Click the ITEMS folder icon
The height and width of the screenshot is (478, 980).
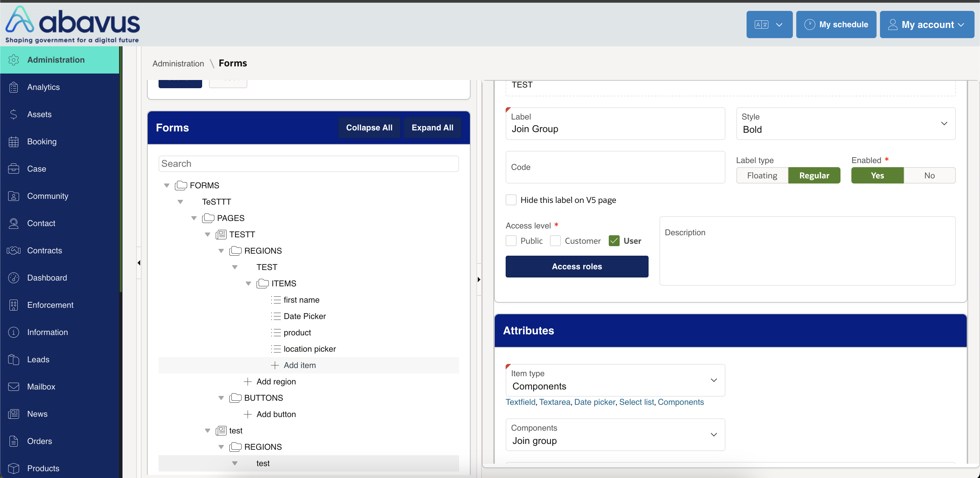pyautogui.click(x=262, y=284)
